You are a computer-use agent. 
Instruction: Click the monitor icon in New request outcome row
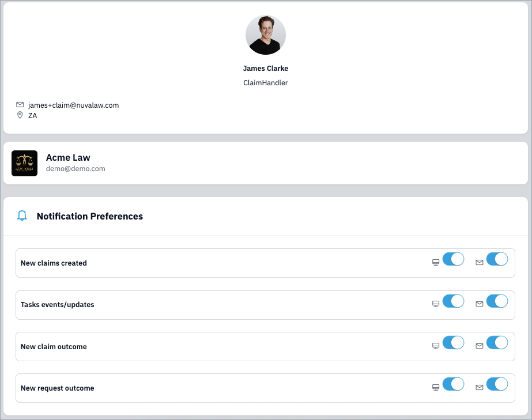436,387
